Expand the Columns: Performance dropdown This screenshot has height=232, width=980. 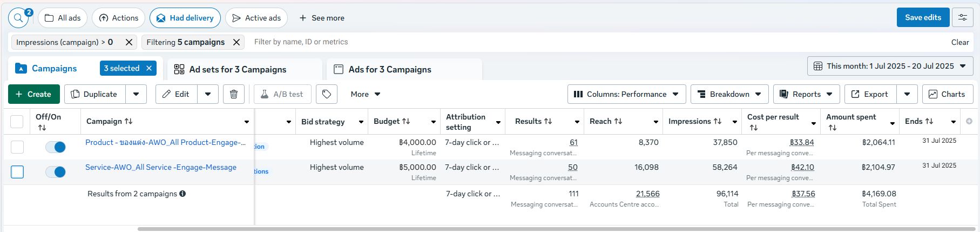tap(626, 94)
